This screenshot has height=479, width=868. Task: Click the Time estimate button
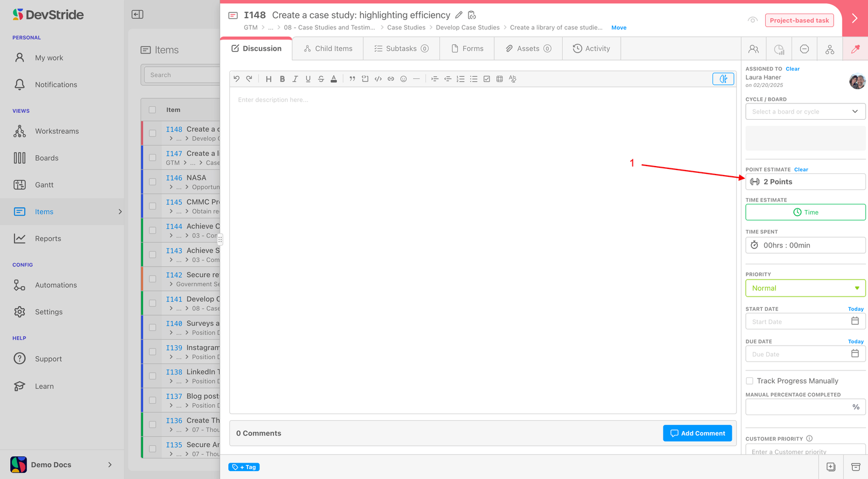click(805, 212)
